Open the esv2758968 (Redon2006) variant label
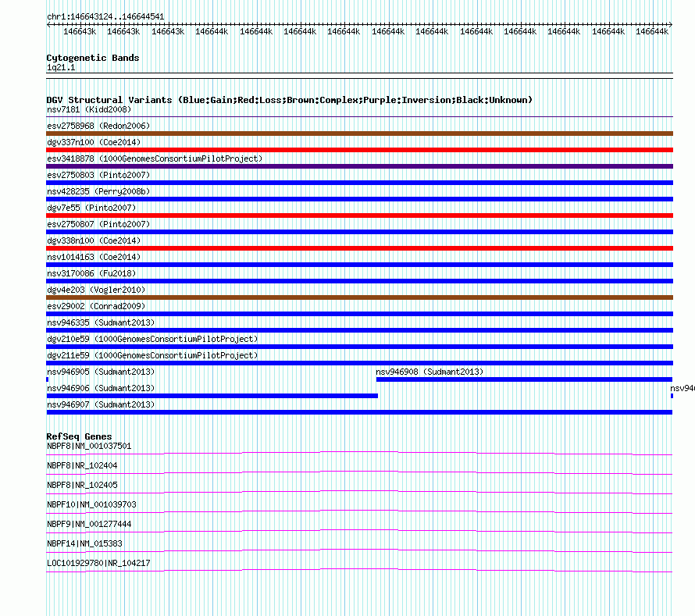Image resolution: width=695 pixels, height=616 pixels. [98, 126]
